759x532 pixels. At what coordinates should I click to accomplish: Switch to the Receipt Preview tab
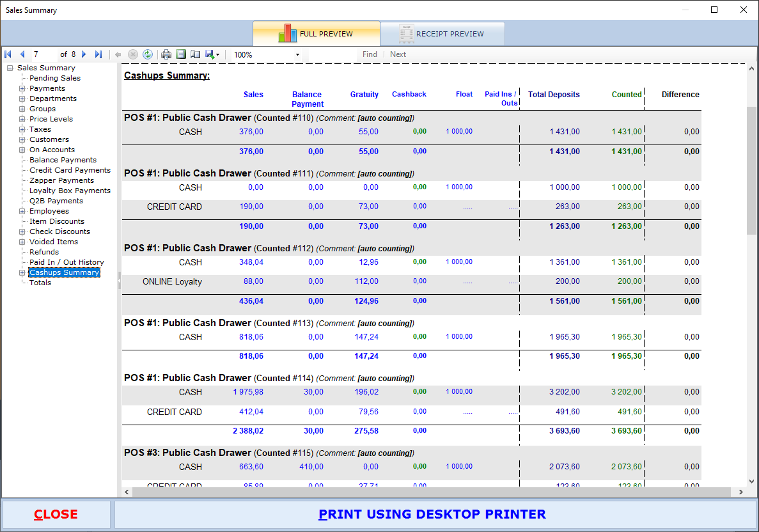click(x=442, y=34)
